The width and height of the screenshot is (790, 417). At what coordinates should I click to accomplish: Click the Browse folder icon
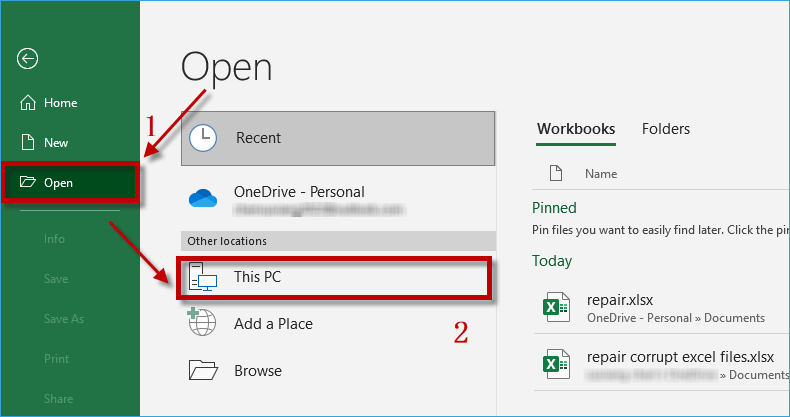click(203, 370)
